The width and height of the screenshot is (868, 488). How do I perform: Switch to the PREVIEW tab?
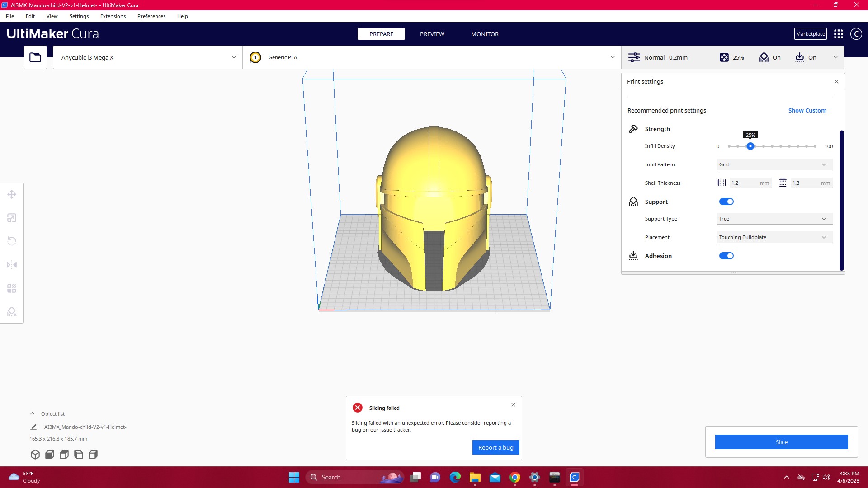(432, 34)
